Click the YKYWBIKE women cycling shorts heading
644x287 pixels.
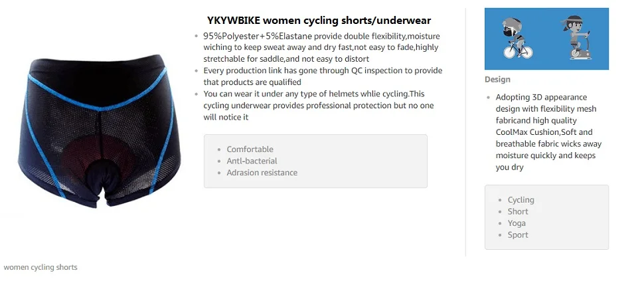pyautogui.click(x=319, y=20)
